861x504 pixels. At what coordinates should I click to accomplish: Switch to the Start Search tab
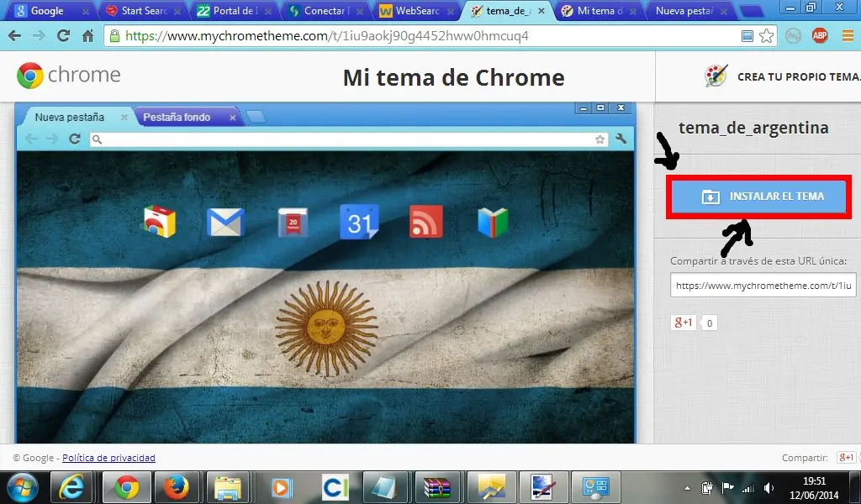coord(145,10)
